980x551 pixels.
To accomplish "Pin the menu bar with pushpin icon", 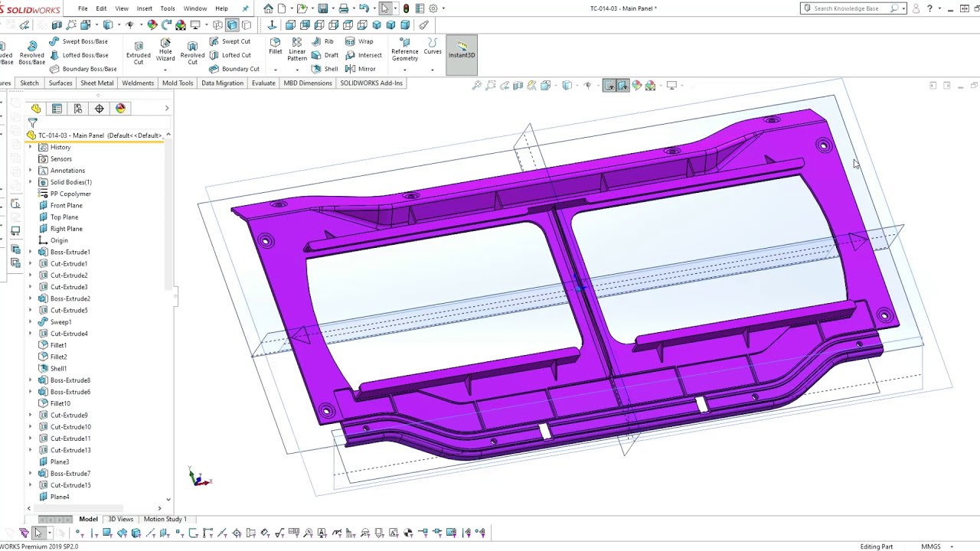I will 245,8.
